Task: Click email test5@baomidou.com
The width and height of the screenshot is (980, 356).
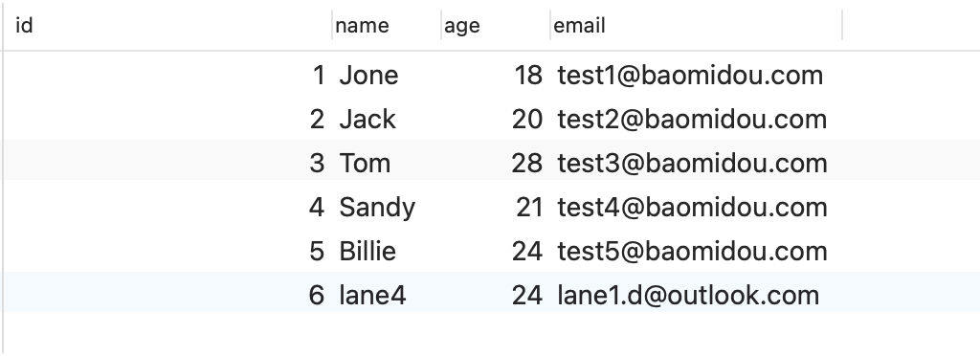Action: (692, 251)
